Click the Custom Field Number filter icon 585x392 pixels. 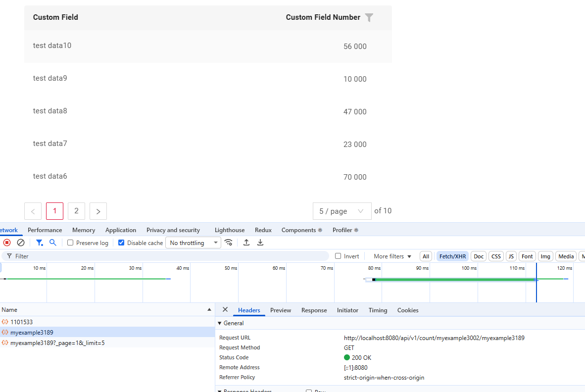tap(369, 18)
